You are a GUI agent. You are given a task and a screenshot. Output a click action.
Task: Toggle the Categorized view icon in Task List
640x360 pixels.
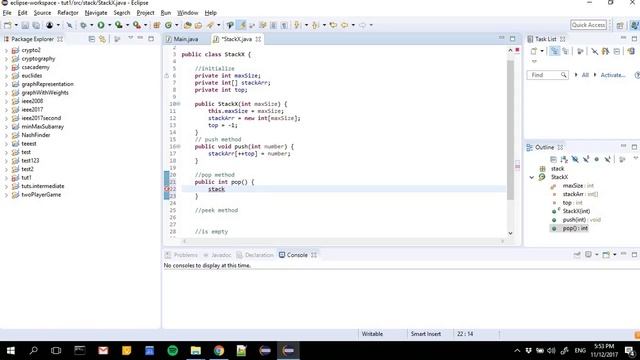click(x=554, y=51)
